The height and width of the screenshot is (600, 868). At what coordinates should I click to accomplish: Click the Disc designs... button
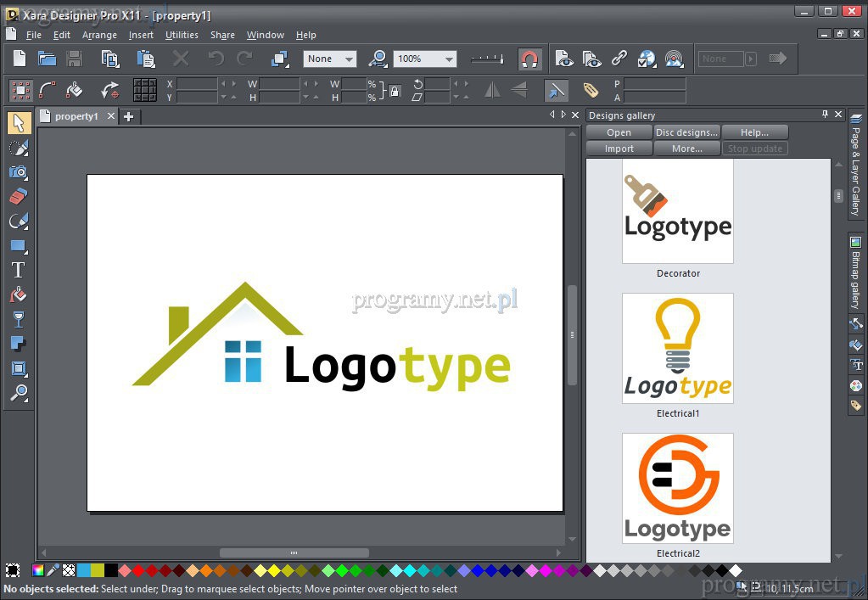coord(686,132)
